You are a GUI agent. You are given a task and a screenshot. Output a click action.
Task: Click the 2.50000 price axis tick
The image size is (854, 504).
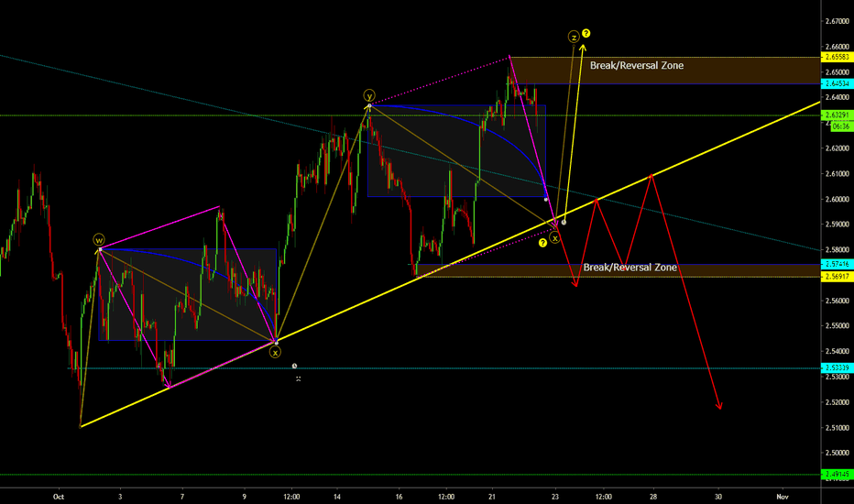838,453
